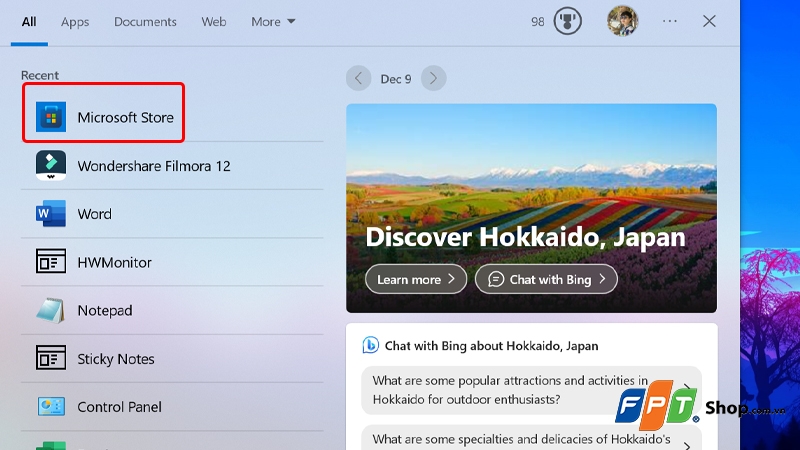
Task: Click the HWMonitor app icon
Action: (x=51, y=261)
